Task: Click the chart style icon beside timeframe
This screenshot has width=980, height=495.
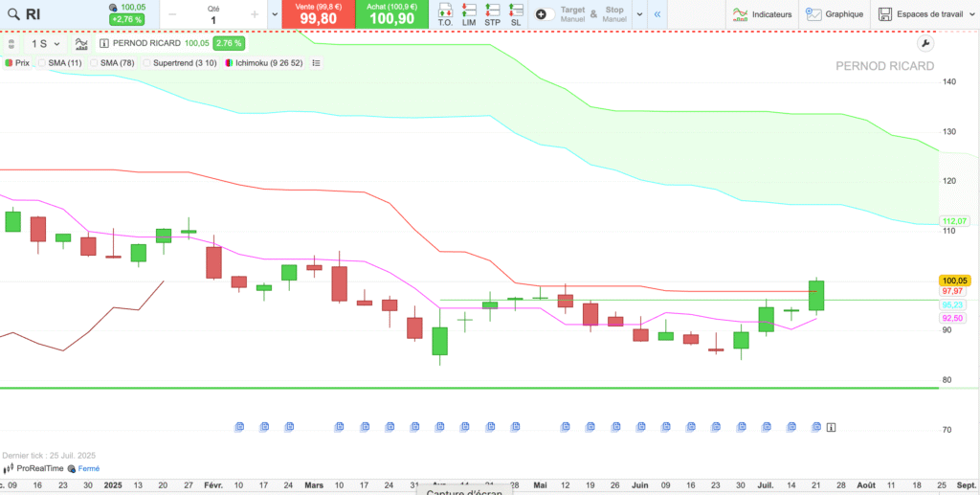Action: point(81,44)
